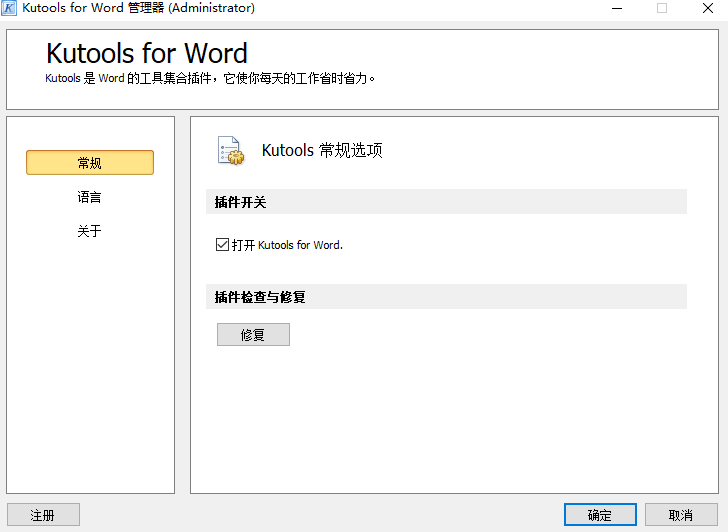
Task: Click the 插件开关 section header
Action: point(241,202)
